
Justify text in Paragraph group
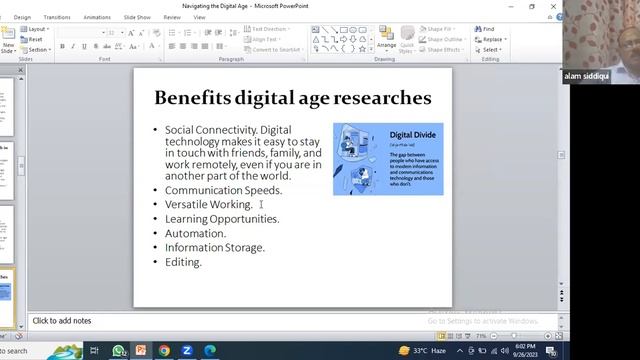205,47
